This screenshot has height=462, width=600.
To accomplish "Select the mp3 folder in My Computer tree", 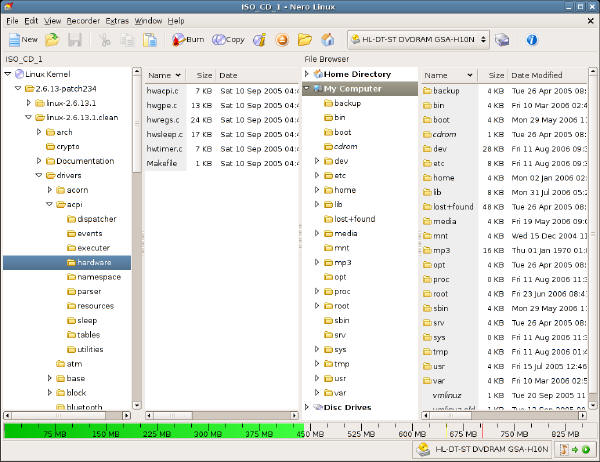I will (342, 262).
